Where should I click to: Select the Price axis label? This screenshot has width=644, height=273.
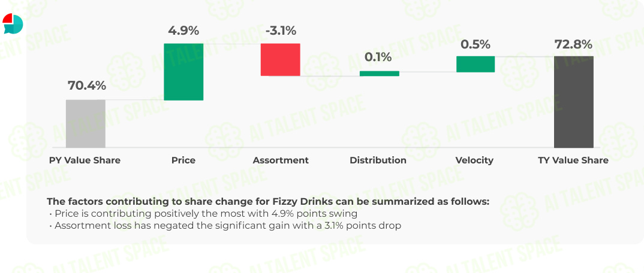(183, 160)
